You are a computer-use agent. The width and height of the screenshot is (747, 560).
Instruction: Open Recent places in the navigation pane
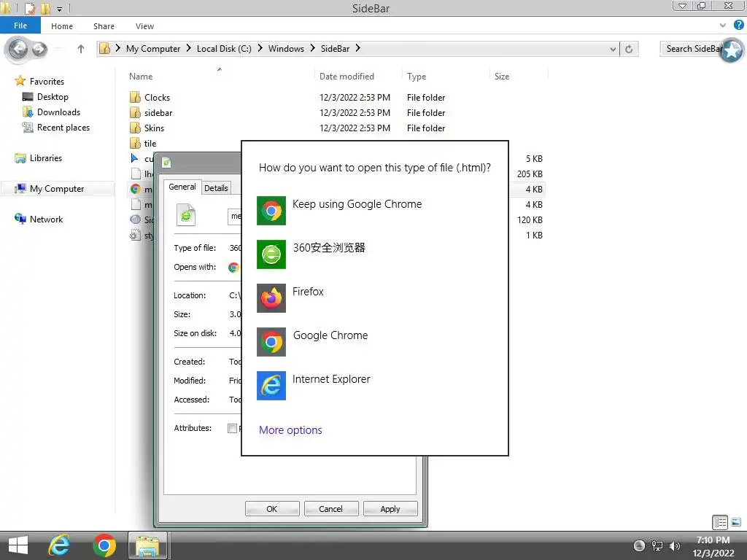pos(63,127)
